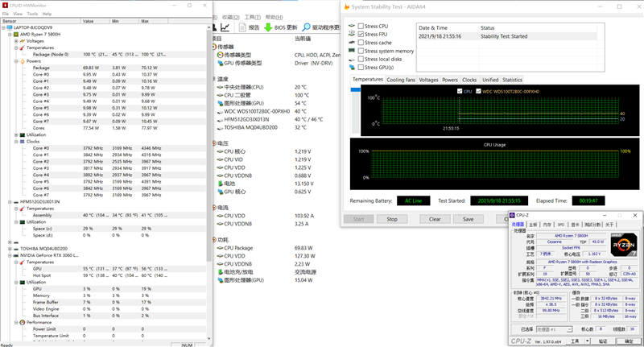
Task: Expand the Voltages node in HWMonitor
Action: [x=16, y=41]
